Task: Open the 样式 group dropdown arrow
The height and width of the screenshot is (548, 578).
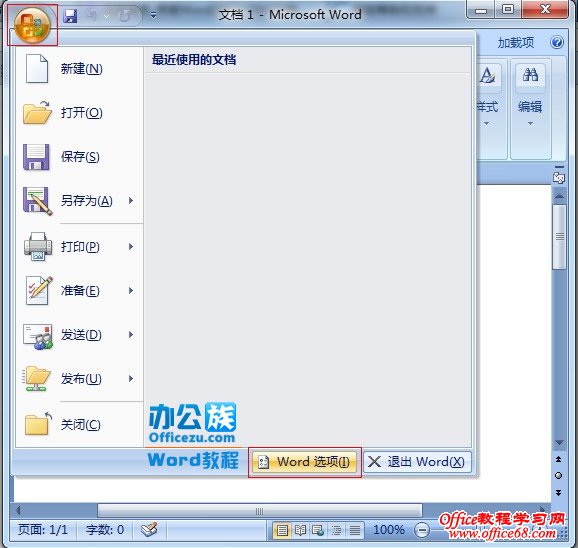Action: (487, 123)
